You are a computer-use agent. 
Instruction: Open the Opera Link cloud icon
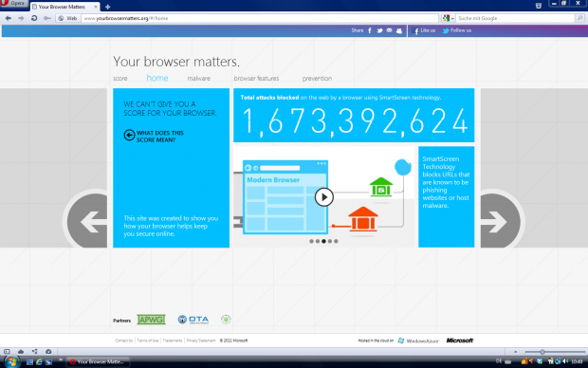pos(21,352)
